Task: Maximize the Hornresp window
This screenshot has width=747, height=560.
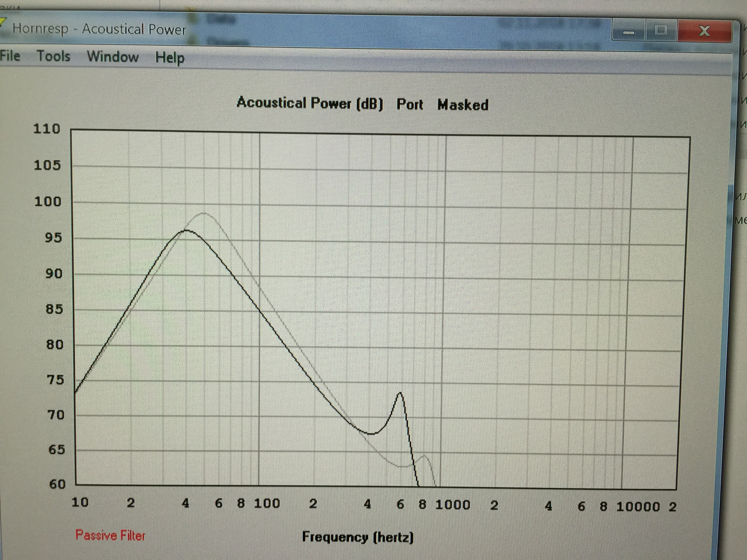Action: [661, 31]
